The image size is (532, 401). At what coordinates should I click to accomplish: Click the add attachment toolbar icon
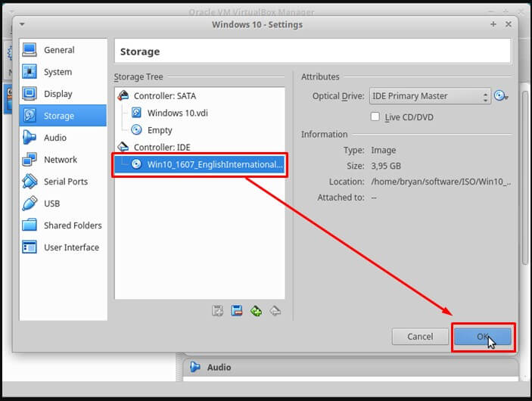[x=217, y=311]
